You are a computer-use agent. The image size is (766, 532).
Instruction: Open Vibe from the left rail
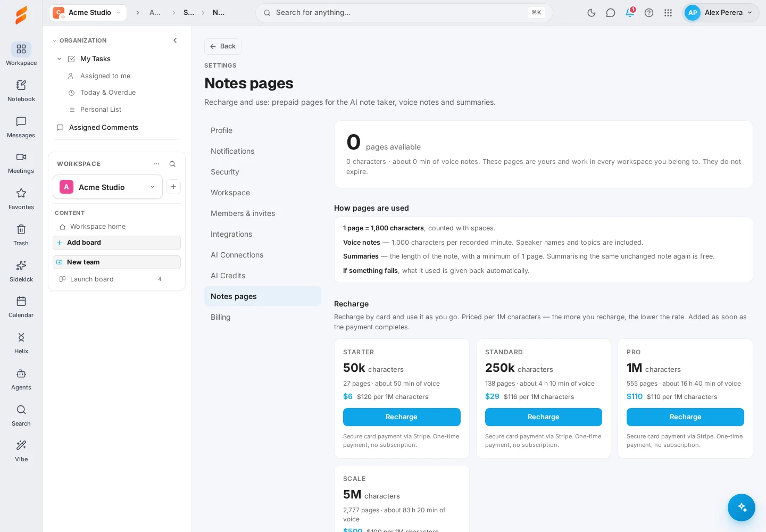[21, 451]
